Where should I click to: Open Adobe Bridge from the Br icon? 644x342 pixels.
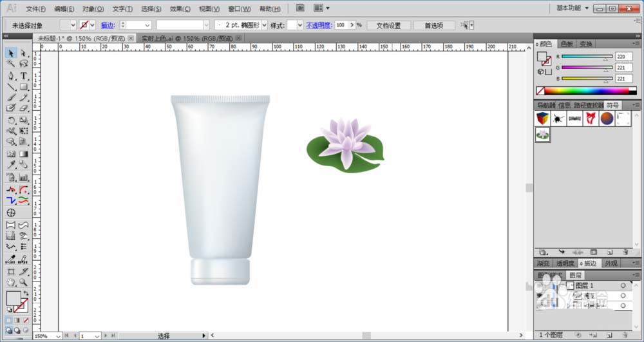(x=300, y=8)
